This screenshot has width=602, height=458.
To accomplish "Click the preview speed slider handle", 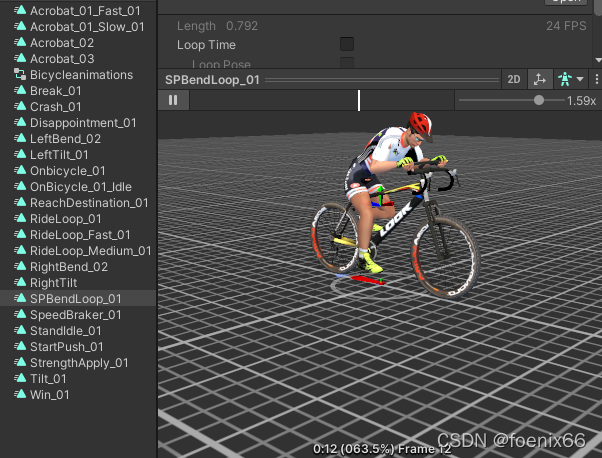I will click(x=539, y=100).
